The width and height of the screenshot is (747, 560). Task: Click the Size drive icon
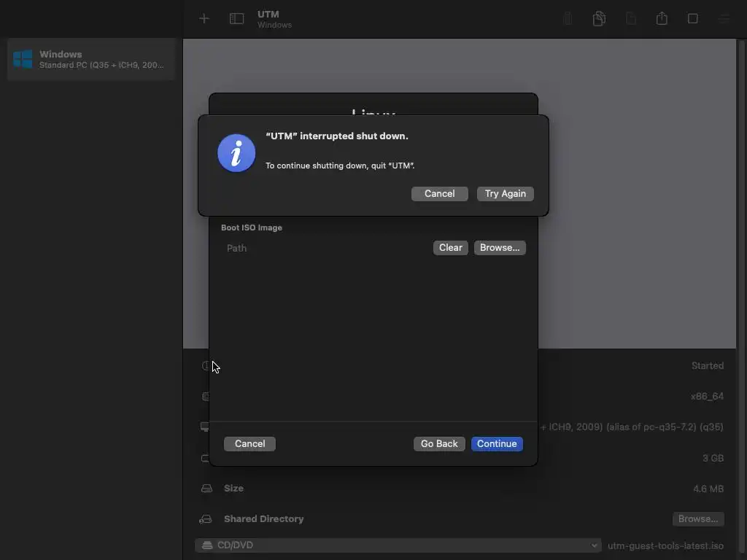206,489
